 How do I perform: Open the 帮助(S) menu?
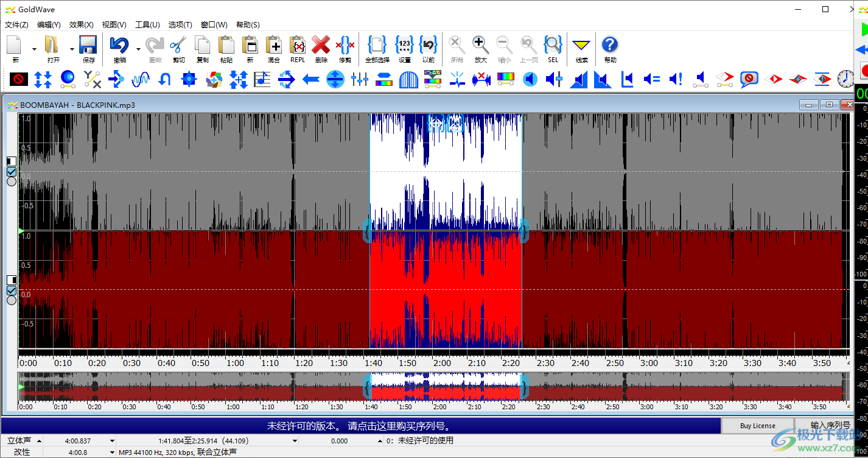(x=248, y=25)
